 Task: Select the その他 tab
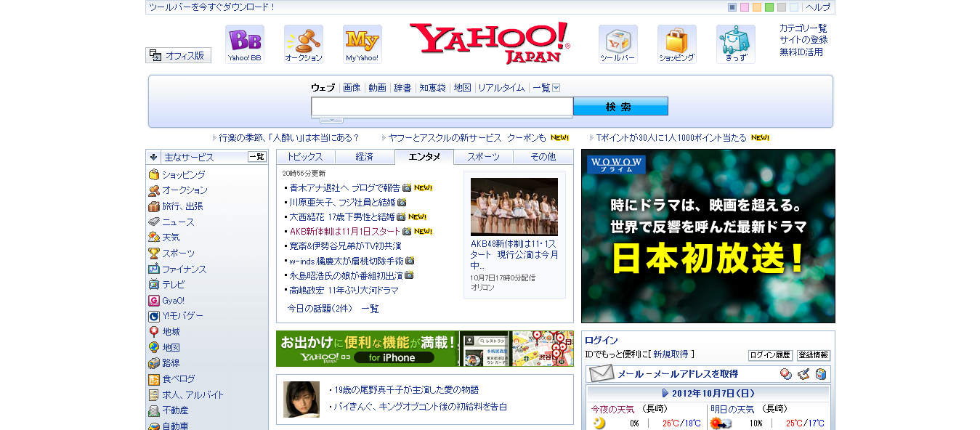(543, 157)
